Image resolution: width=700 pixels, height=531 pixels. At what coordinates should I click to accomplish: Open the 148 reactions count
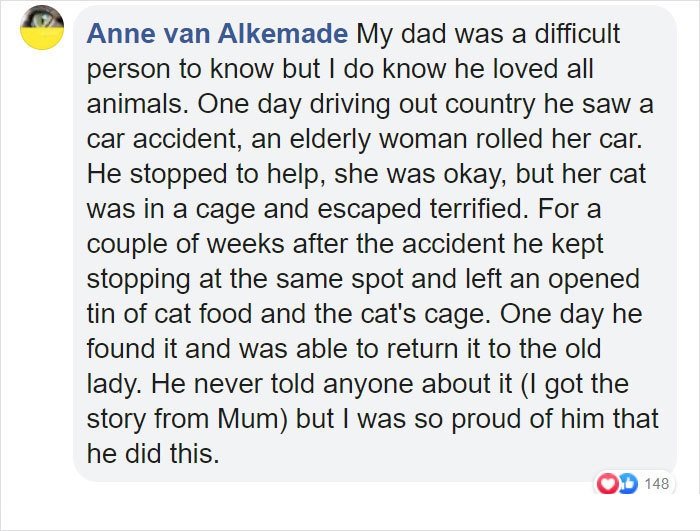pyautogui.click(x=657, y=484)
